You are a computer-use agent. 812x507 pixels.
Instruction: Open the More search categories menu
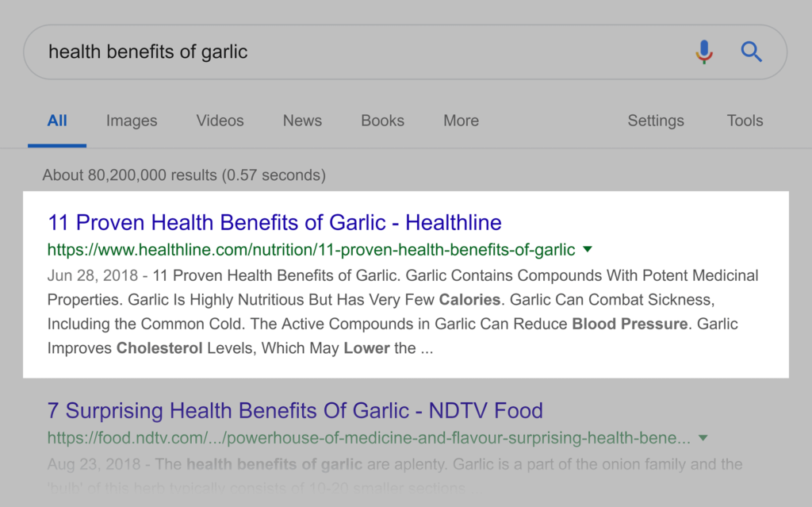pos(461,121)
